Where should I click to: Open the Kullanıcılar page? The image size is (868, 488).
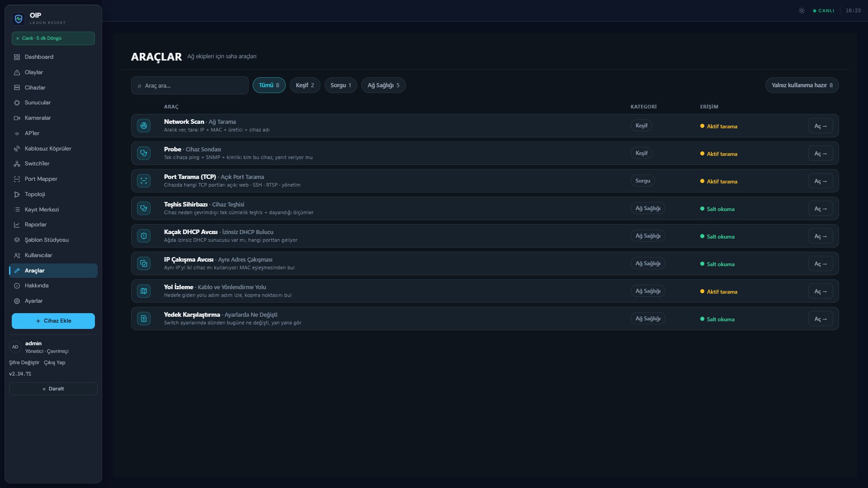click(53, 255)
